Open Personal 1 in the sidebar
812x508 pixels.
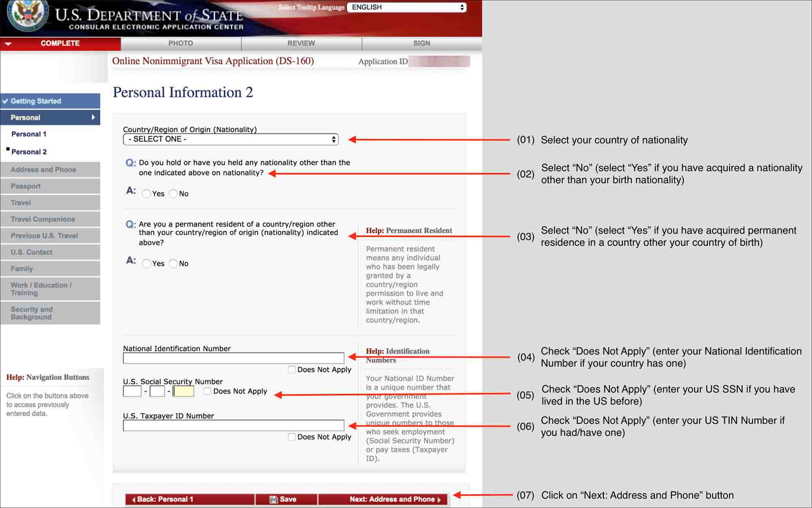tap(29, 134)
